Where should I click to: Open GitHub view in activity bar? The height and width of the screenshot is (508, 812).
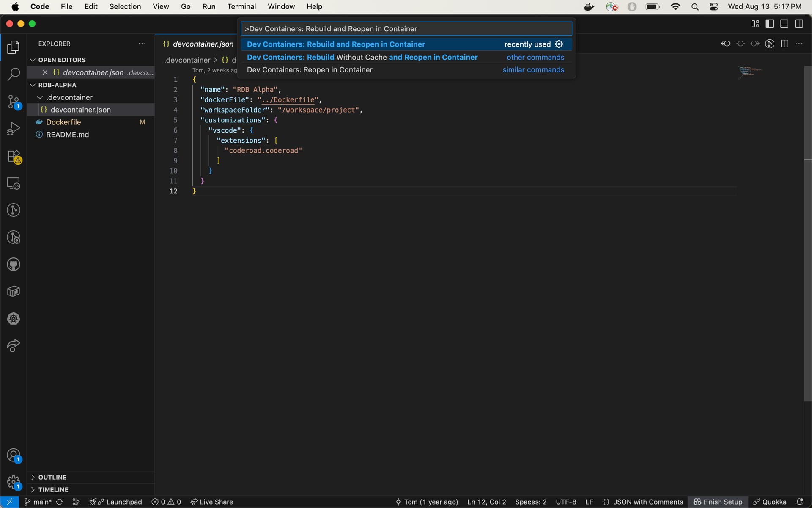tap(14, 265)
